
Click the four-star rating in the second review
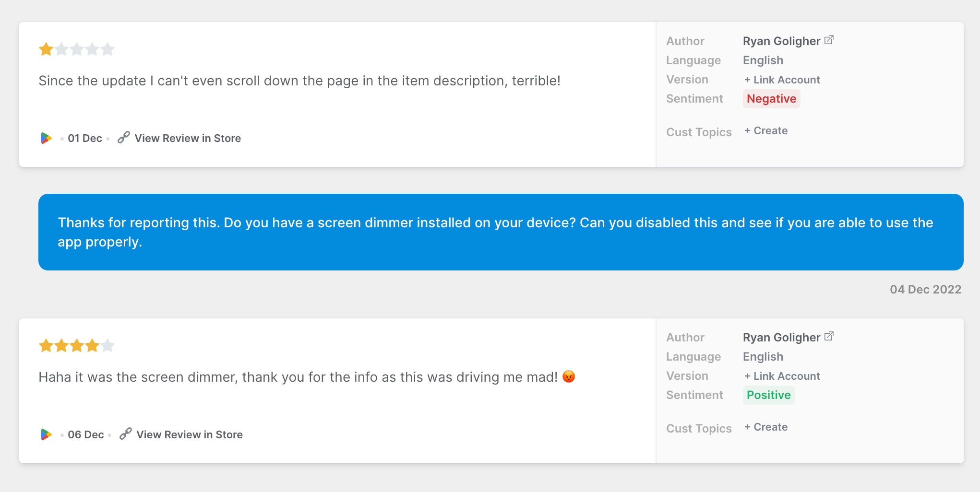pyautogui.click(x=77, y=346)
